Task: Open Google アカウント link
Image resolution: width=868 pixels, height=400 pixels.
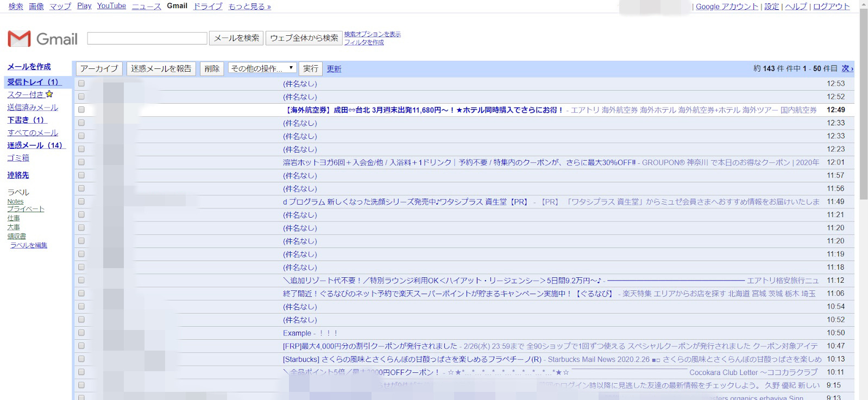Action: 727,7
